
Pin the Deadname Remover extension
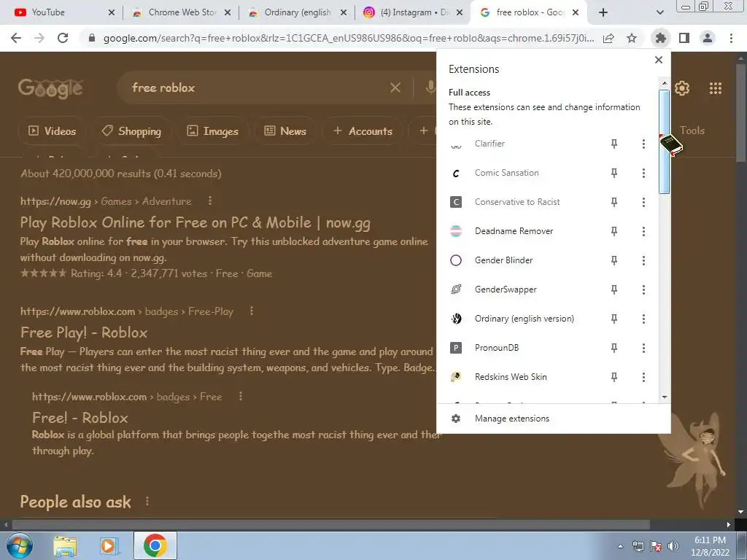[614, 231]
